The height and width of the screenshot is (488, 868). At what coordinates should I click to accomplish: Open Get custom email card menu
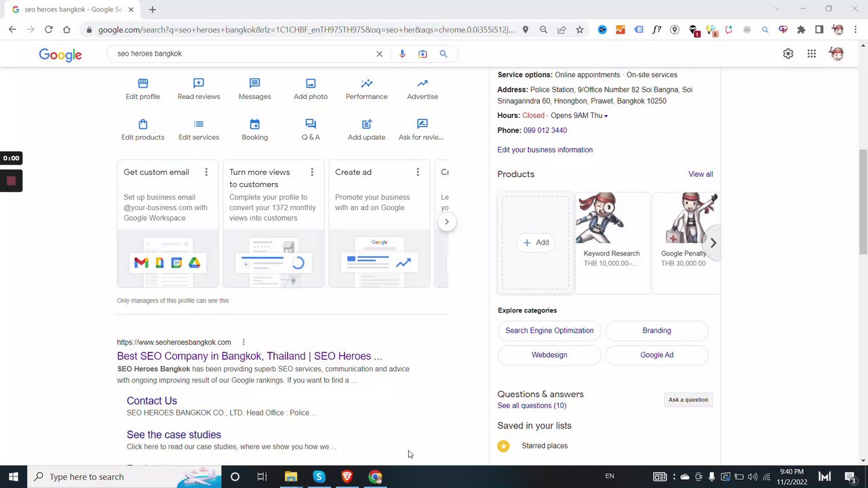click(206, 172)
